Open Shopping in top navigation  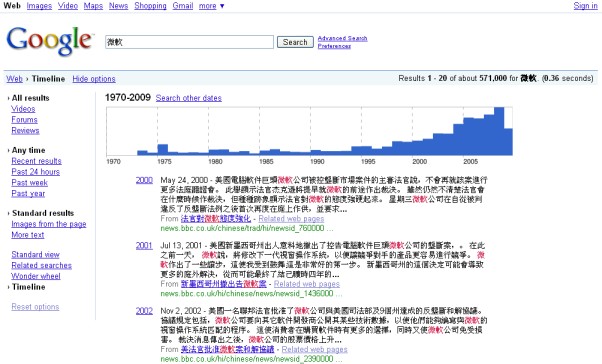pyautogui.click(x=150, y=6)
